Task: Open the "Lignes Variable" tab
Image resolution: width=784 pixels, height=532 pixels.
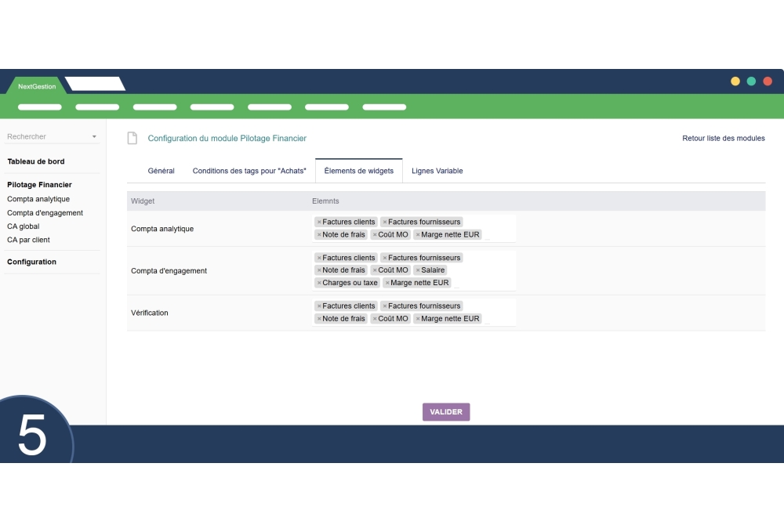Action: click(437, 170)
